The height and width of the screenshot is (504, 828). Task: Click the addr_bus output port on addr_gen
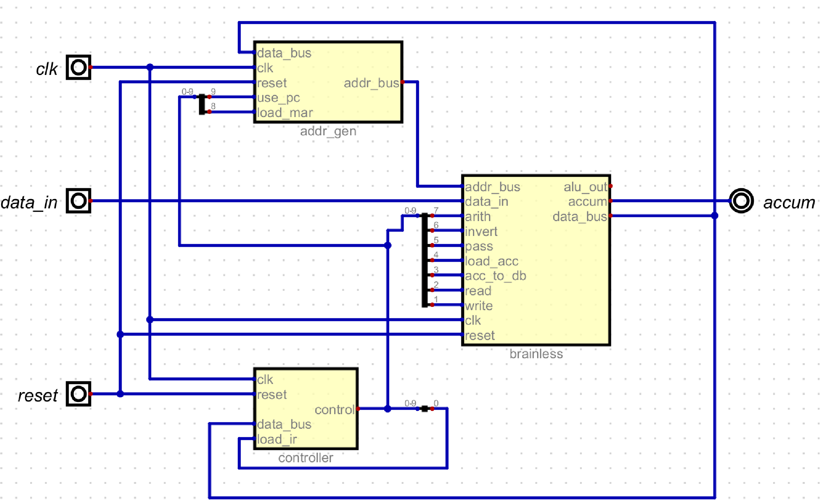pos(402,82)
